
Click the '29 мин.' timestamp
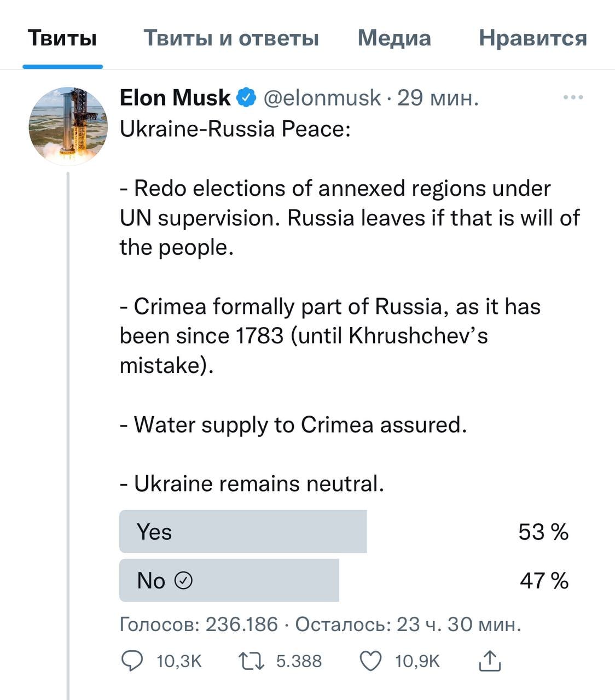tap(438, 98)
